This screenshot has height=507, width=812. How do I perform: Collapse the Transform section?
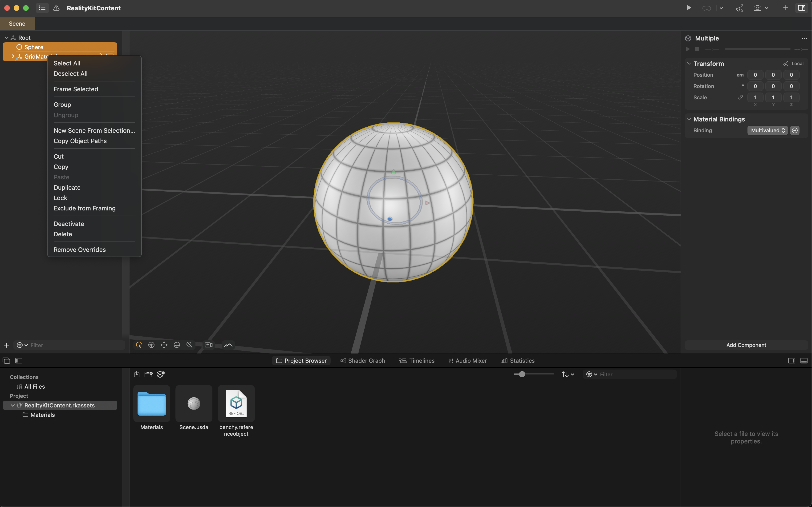tap(689, 63)
